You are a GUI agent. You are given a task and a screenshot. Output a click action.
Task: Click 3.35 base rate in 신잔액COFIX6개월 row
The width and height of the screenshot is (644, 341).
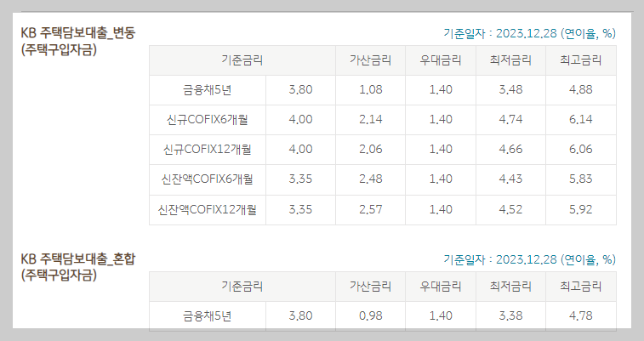coord(300,179)
